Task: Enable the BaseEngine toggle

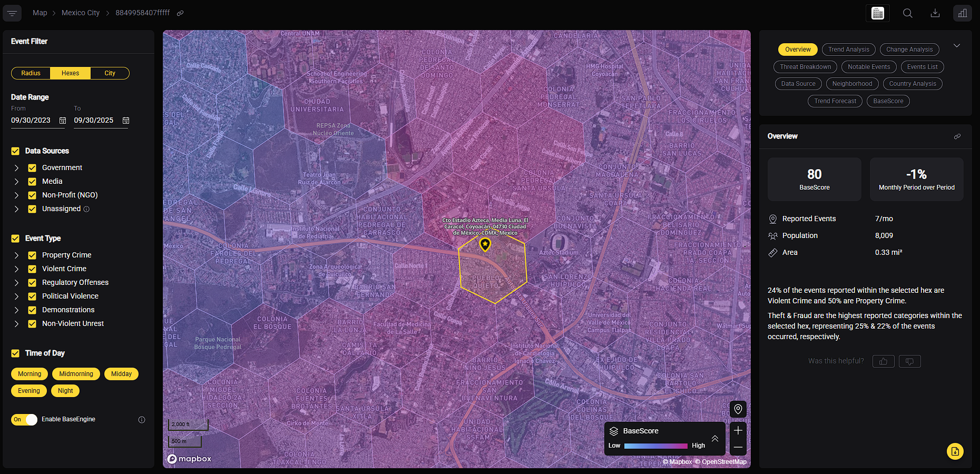Action: (24, 420)
